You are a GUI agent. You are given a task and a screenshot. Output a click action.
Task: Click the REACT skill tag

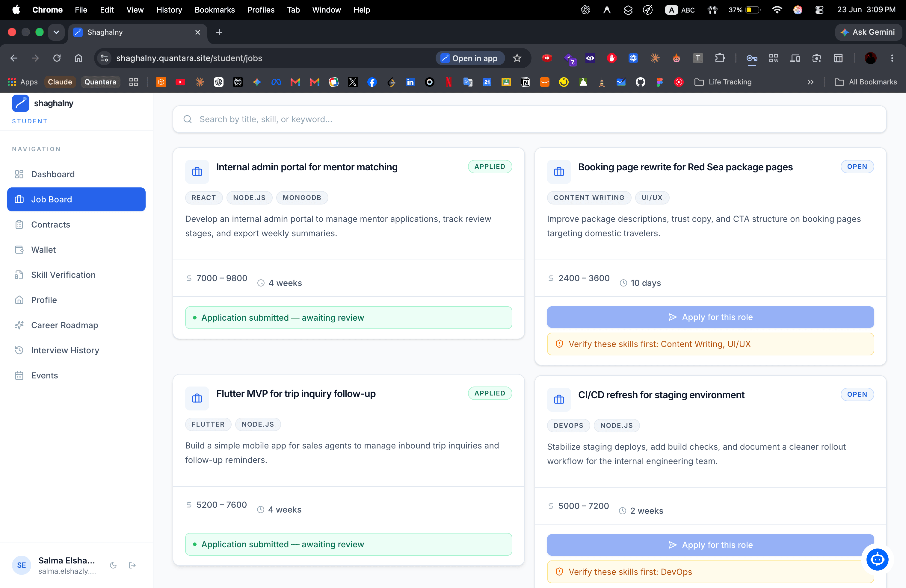click(x=204, y=197)
